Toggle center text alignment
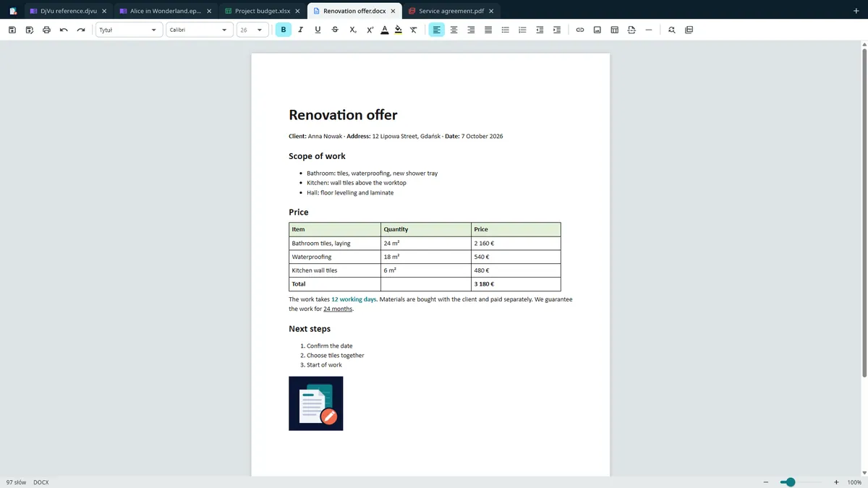Screen dimensions: 868x488 click(454, 30)
